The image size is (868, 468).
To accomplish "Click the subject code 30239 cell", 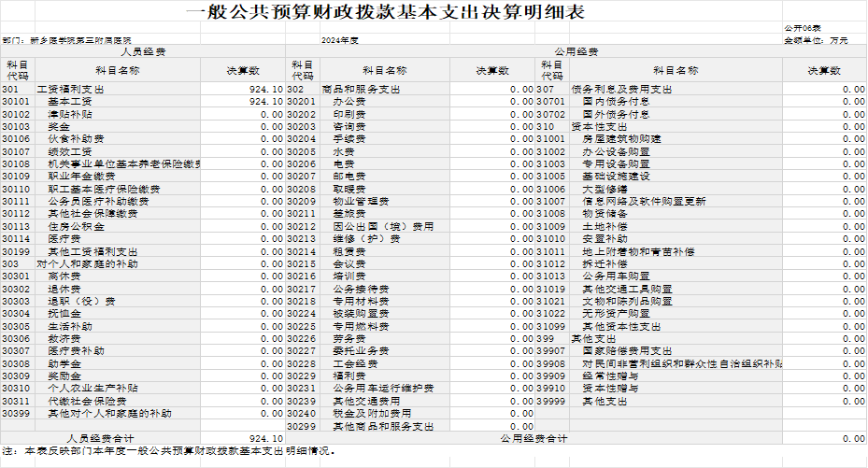I will click(x=301, y=401).
